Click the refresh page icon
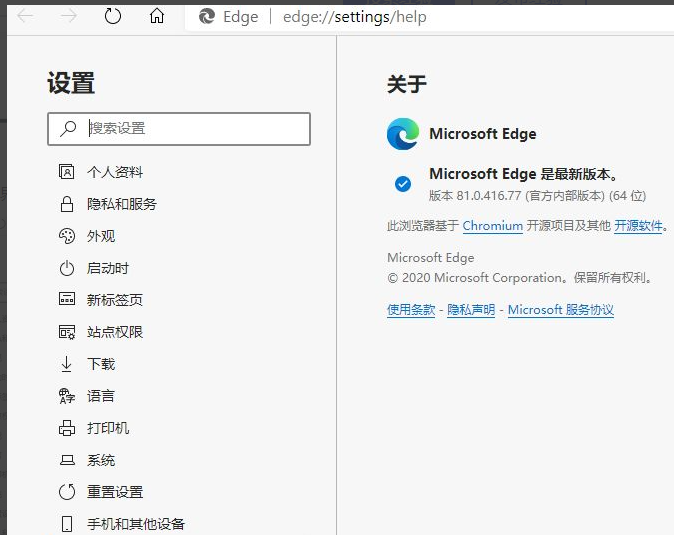674x535 pixels. coord(113,16)
